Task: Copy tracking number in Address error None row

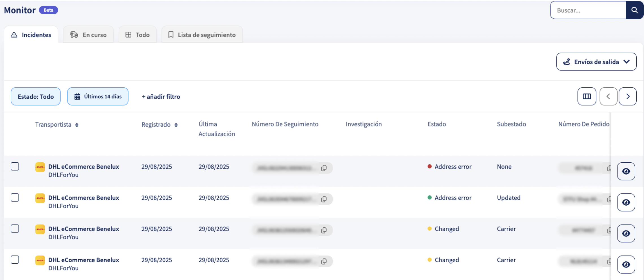Action: point(324,168)
